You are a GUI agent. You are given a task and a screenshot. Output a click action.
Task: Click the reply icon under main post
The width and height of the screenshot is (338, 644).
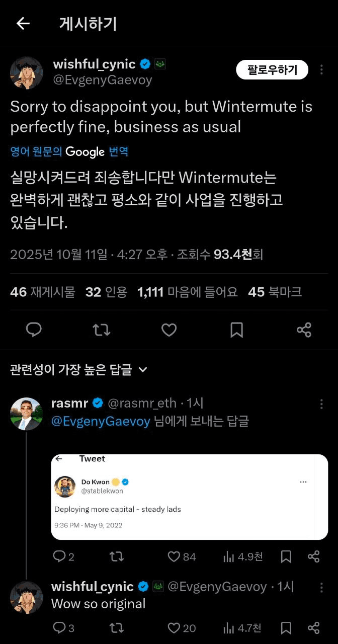pyautogui.click(x=34, y=330)
